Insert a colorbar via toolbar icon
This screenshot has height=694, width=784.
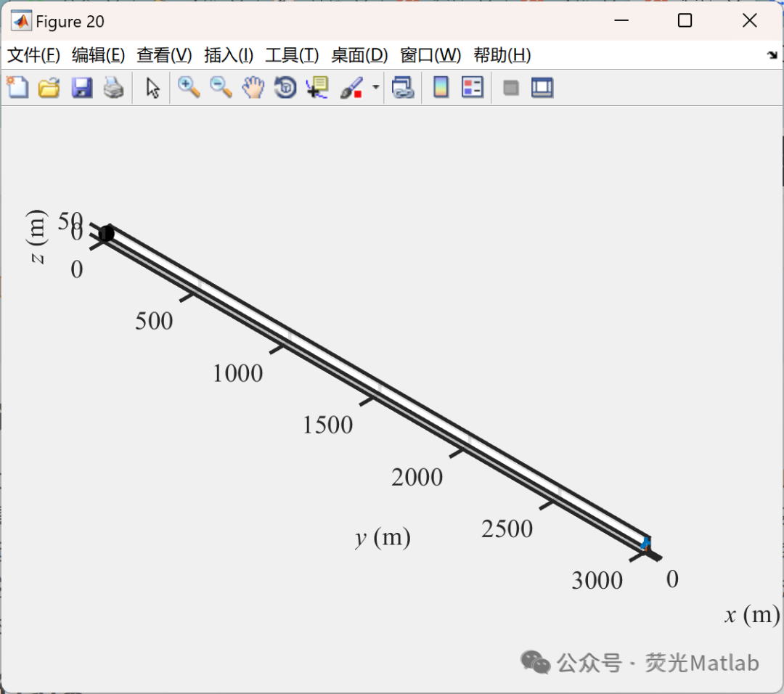coord(441,88)
